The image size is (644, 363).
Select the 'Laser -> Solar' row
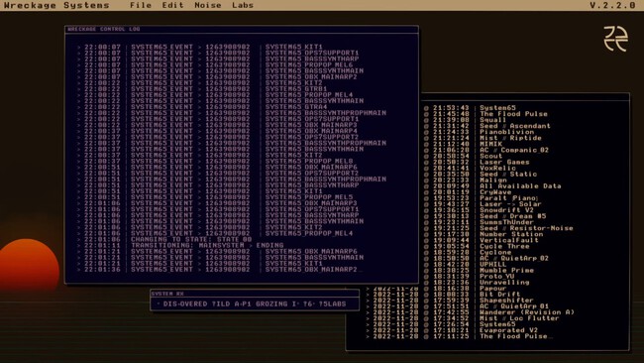[x=483, y=204]
